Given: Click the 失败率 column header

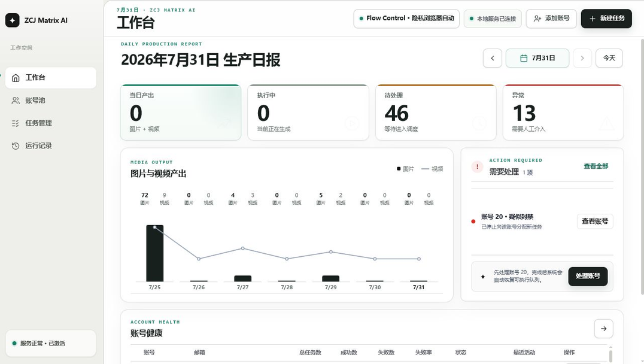Looking at the screenshot, I should pyautogui.click(x=423, y=353).
